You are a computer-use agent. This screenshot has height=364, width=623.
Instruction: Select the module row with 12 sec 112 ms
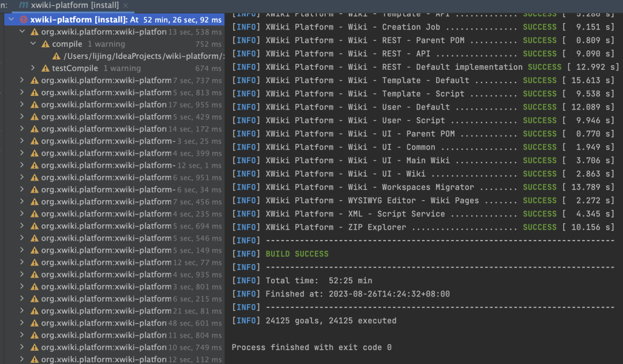click(x=104, y=359)
